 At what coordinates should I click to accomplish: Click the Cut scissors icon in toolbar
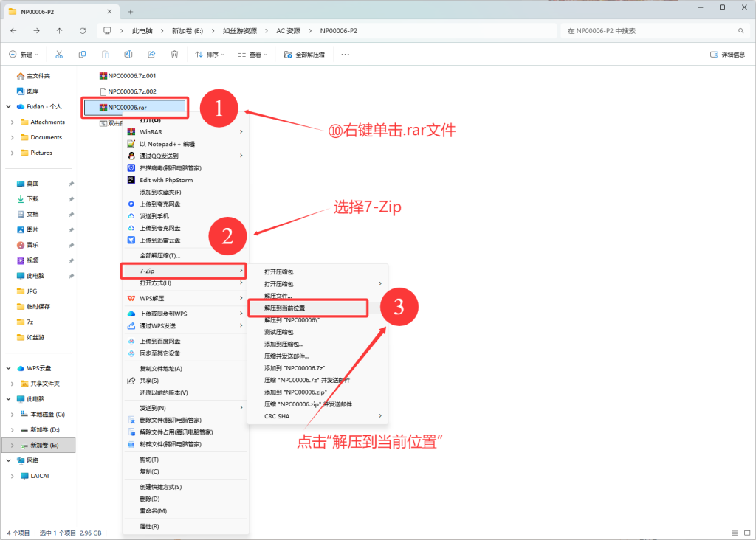pos(59,55)
